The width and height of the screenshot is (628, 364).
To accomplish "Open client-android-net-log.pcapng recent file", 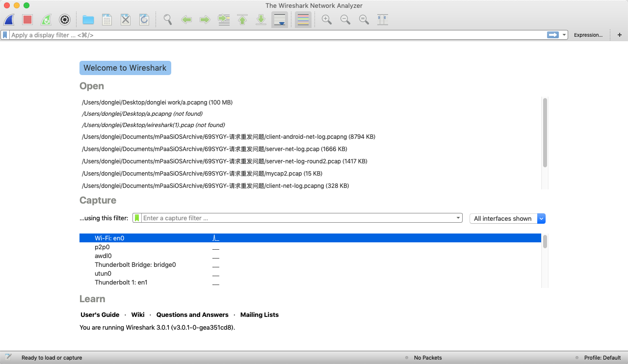I will (229, 137).
